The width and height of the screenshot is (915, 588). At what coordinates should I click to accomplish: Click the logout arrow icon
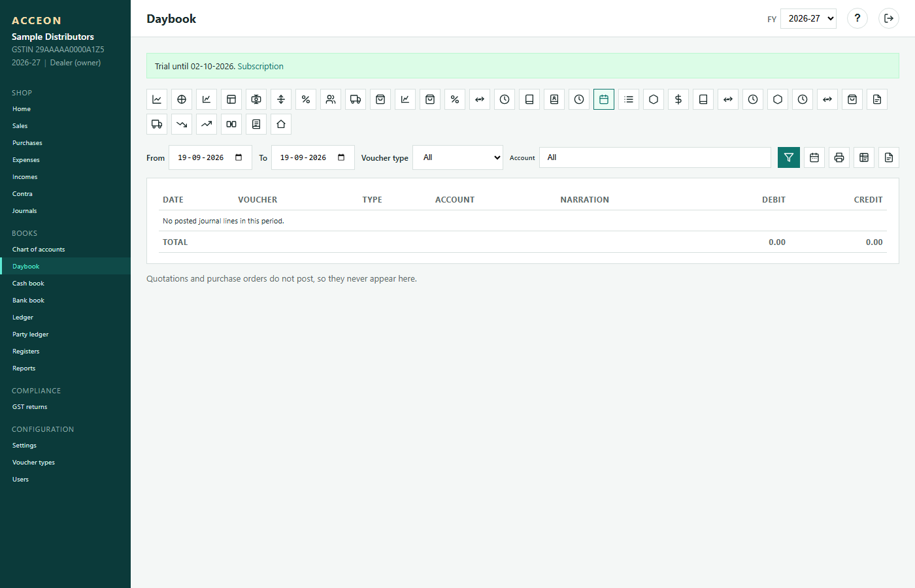click(889, 18)
